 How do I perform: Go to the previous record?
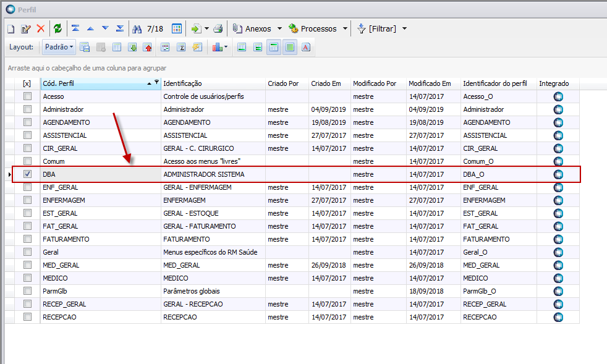click(90, 28)
